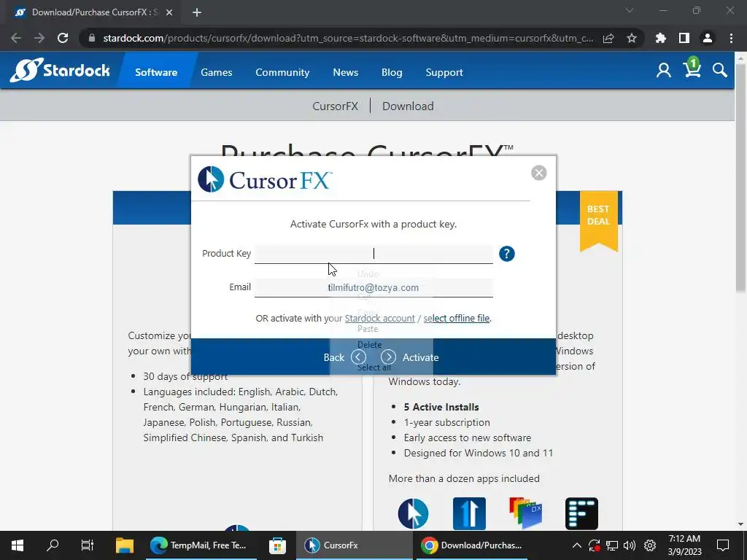Open Task View on taskbar

tap(88, 545)
